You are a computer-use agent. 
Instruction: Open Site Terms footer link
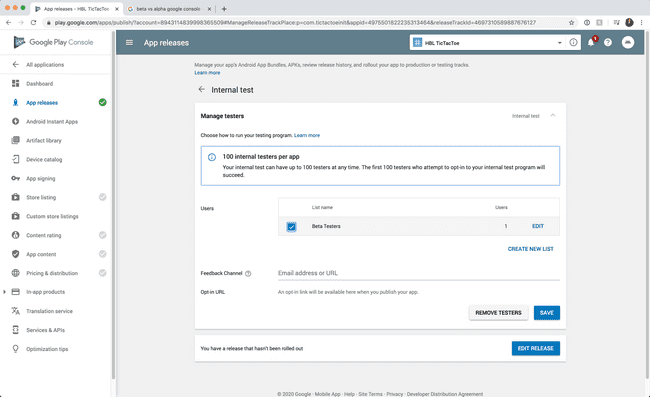coord(370,394)
